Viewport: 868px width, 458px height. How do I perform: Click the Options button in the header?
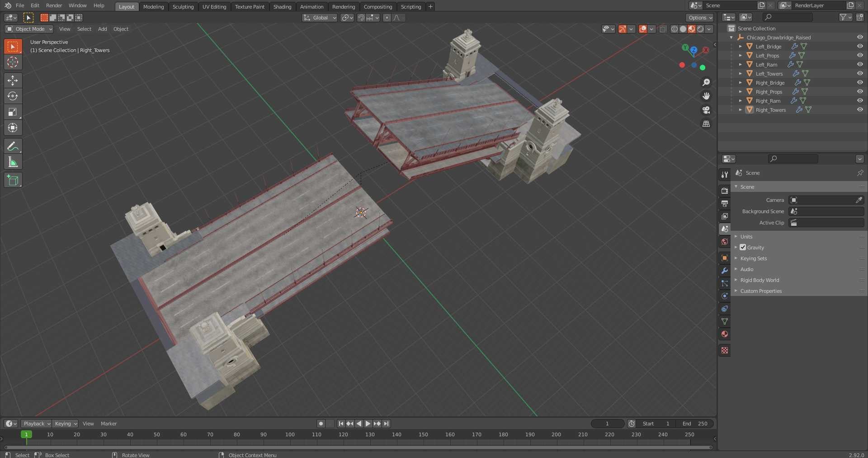699,18
